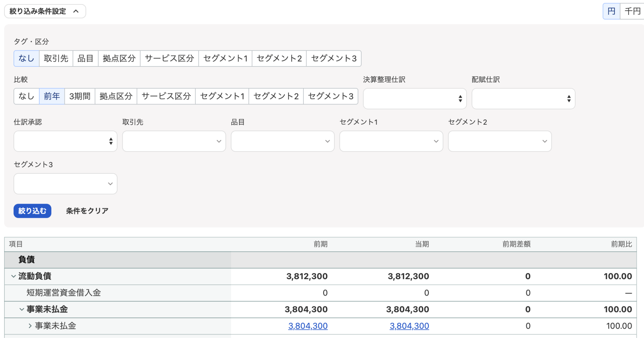Open the セグメント2 filter dropdown
Image resolution: width=644 pixels, height=338 pixels.
(500, 141)
